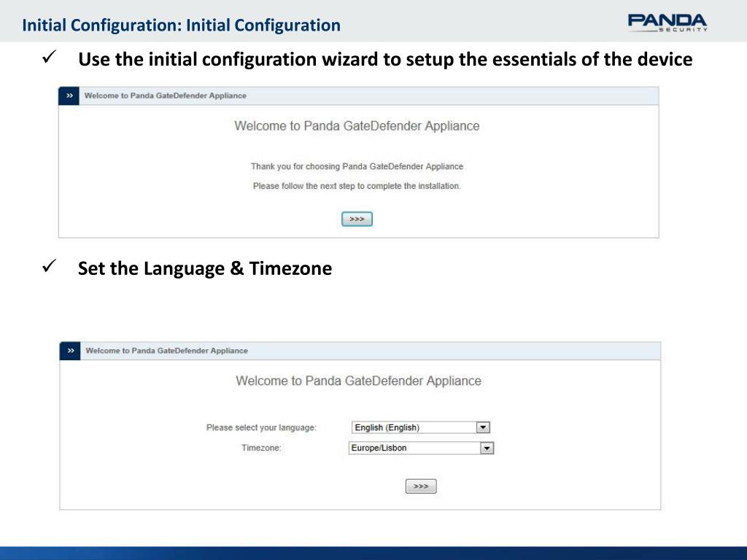Click the lower panel's header bar title text
Viewport: 747px width, 560px height.
pos(167,351)
